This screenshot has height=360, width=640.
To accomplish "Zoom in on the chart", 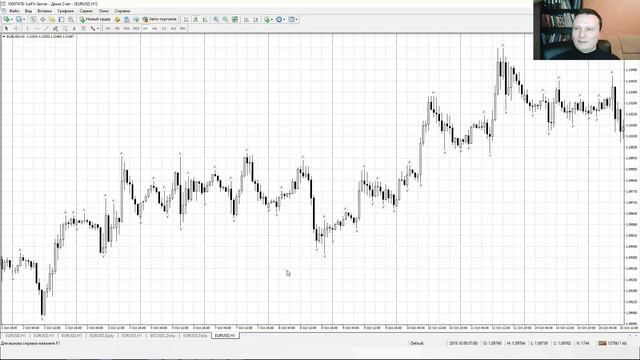I will (x=216, y=19).
